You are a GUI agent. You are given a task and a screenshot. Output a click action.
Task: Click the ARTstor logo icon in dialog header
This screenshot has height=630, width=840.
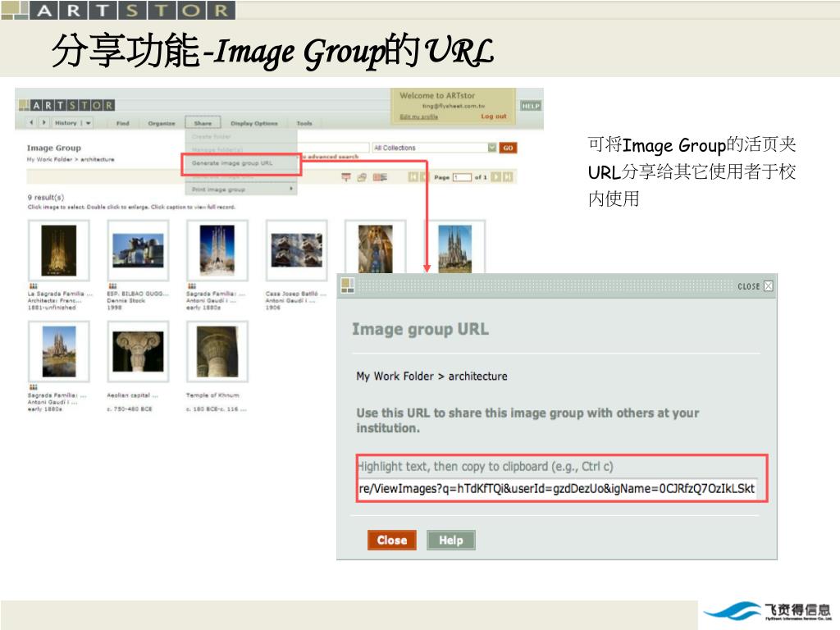pos(348,285)
